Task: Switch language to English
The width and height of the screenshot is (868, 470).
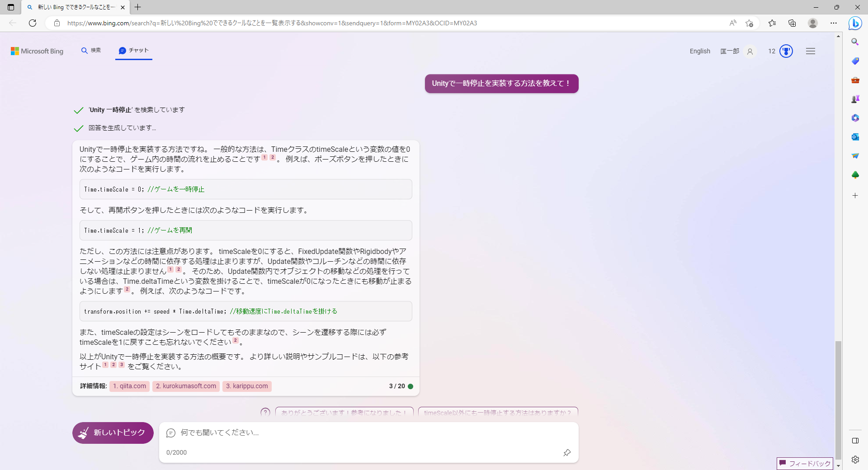Action: click(700, 51)
